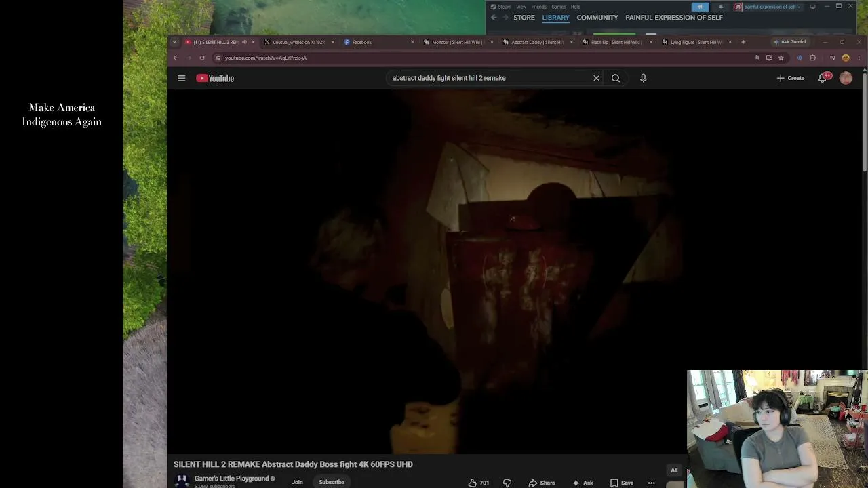Open the Friends menu in Steam
The image size is (868, 488).
pyautogui.click(x=539, y=7)
